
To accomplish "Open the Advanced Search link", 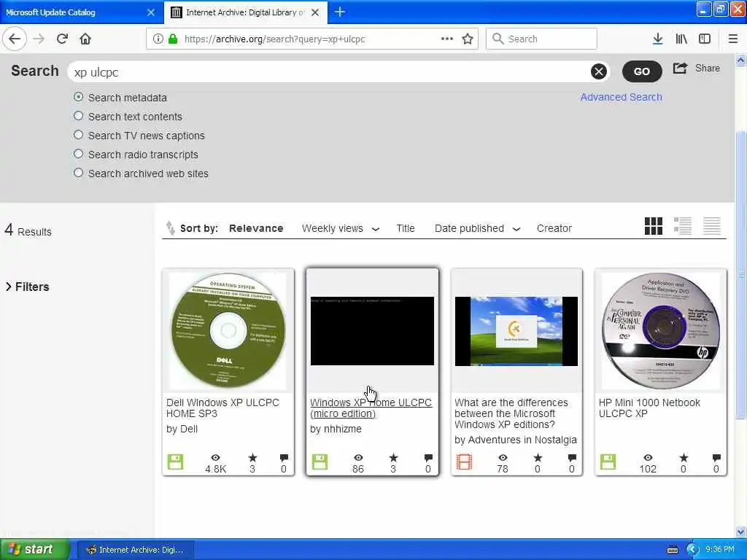I will (x=621, y=97).
